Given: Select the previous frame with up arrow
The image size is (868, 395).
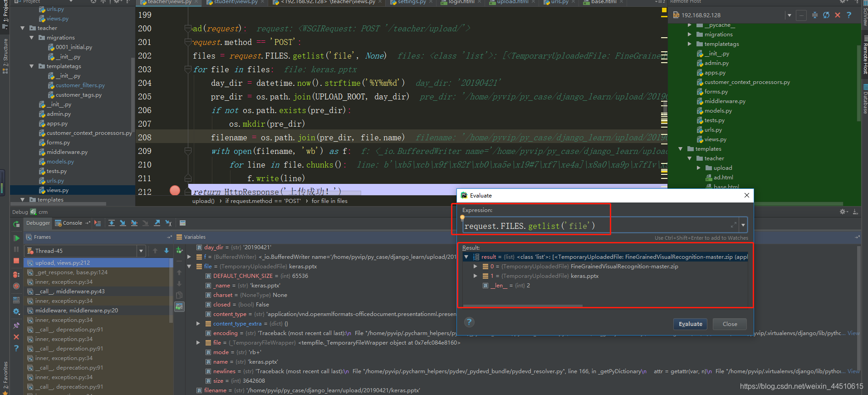Looking at the screenshot, I should pos(155,251).
